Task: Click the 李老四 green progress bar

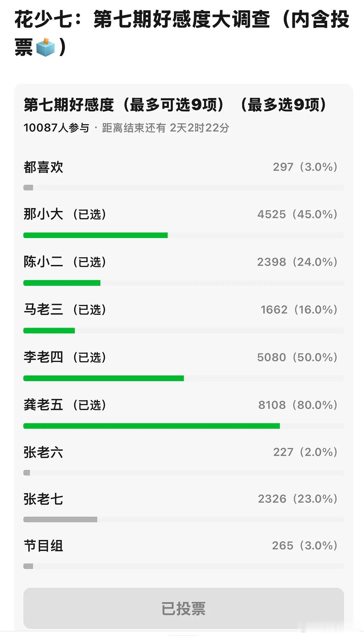Action: 103,378
